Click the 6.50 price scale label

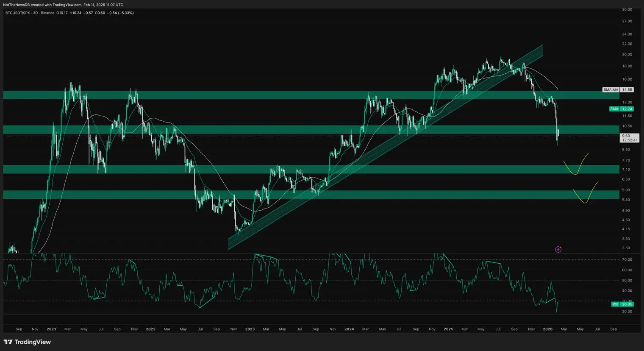tap(626, 179)
